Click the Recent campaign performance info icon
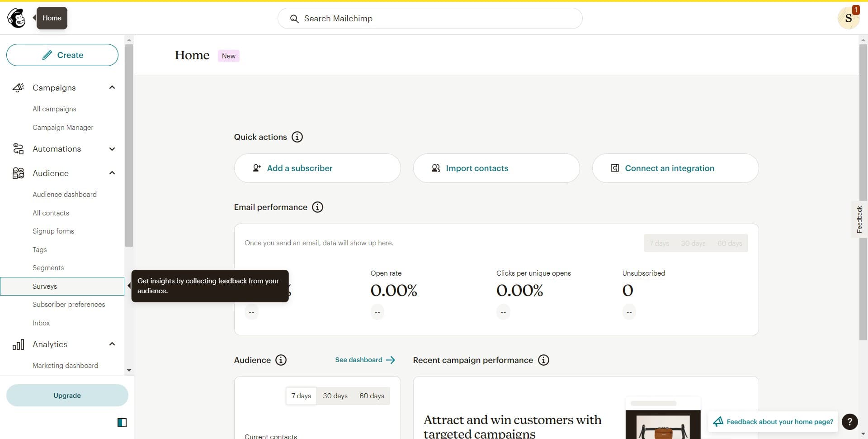The height and width of the screenshot is (439, 868). (544, 360)
